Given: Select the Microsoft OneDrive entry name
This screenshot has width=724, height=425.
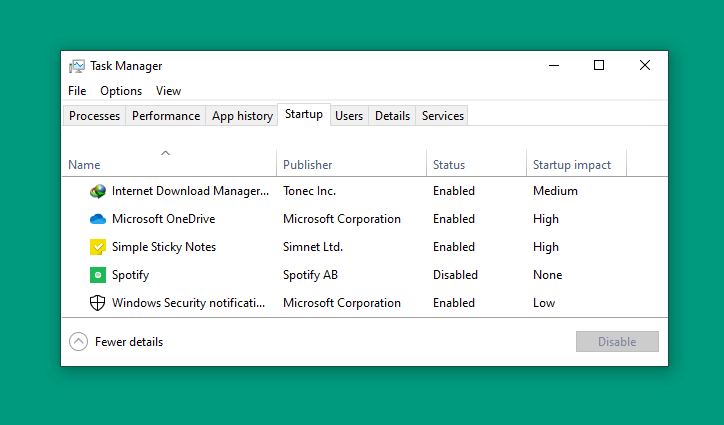Looking at the screenshot, I should 163,219.
